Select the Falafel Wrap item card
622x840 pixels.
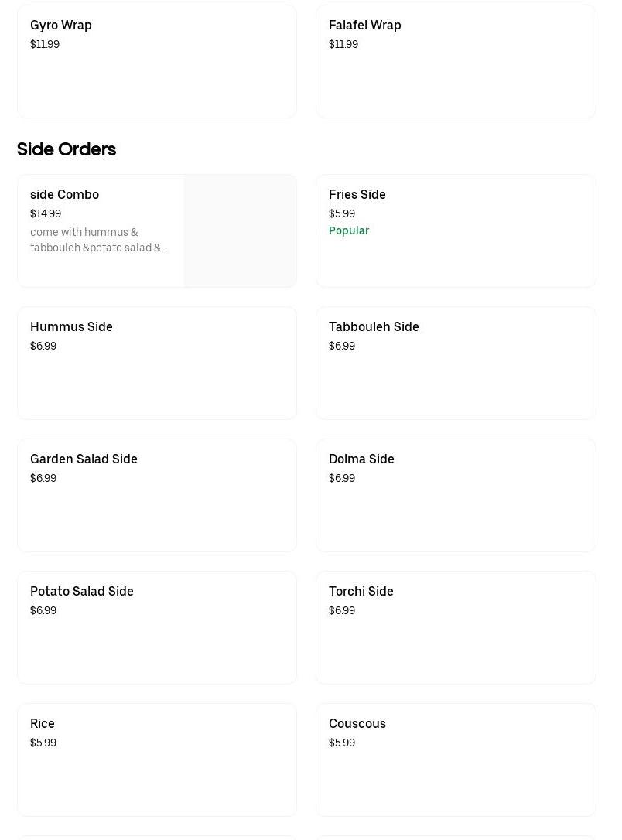455,62
